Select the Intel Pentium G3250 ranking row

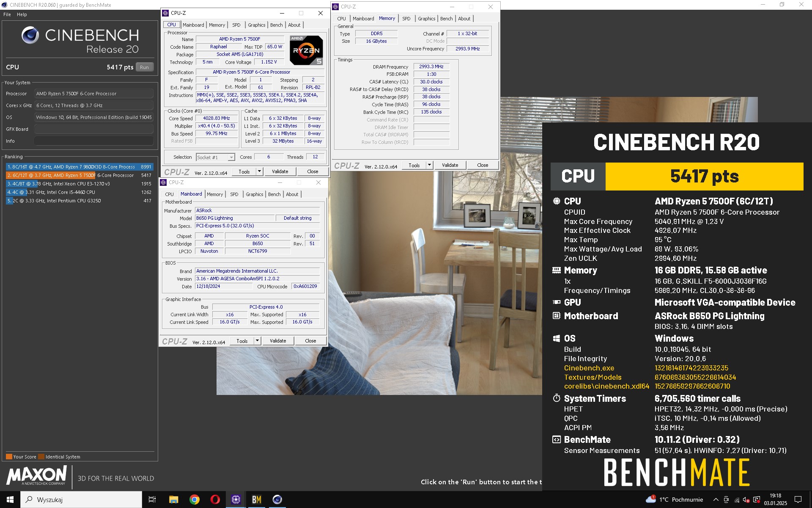coord(80,201)
